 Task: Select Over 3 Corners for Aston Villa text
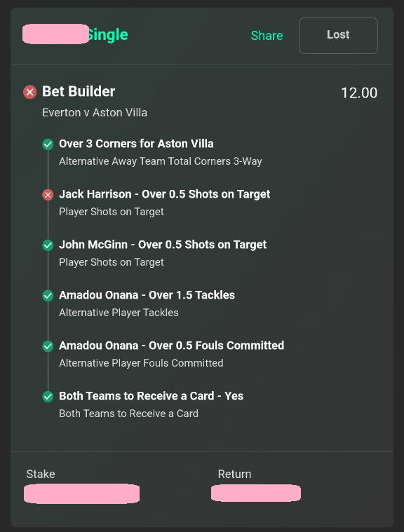pos(136,144)
